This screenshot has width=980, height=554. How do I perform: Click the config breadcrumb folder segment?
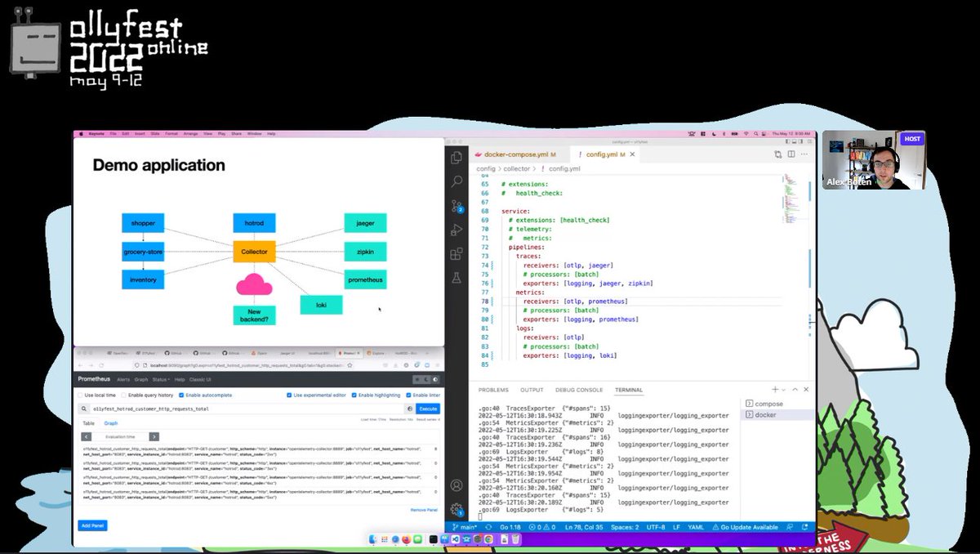coord(486,168)
